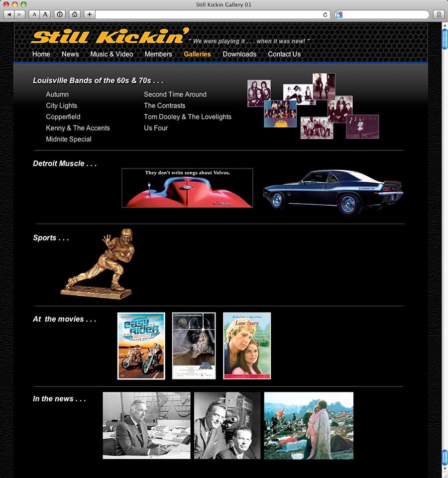
Task: Select the Galleries navigation tab
Action: click(x=197, y=54)
